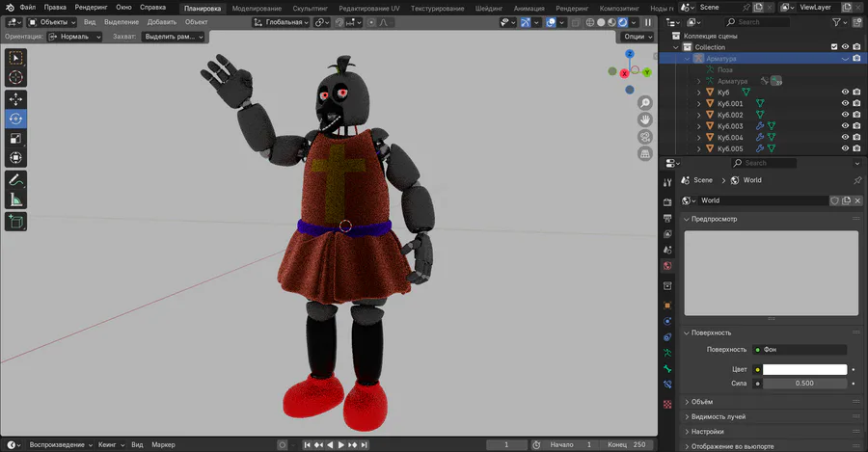Expand the Куб.001 tree item
Screen dimensions: 868x452
(x=698, y=103)
